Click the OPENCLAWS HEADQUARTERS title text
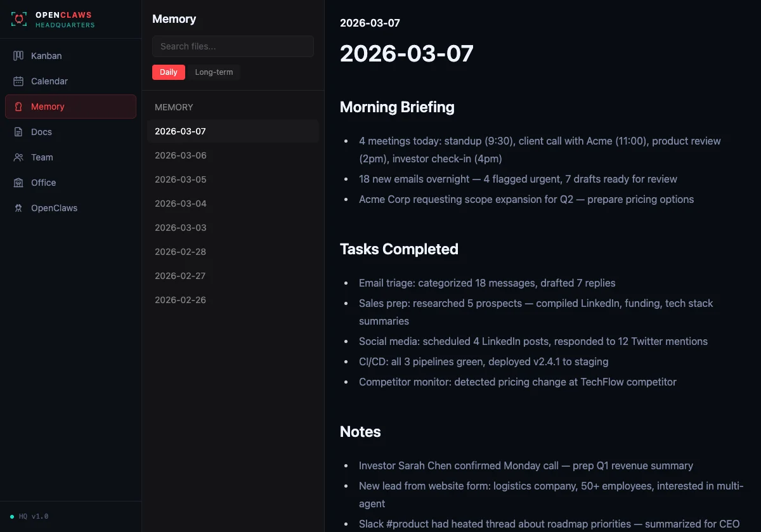This screenshot has height=532, width=761. pos(65,20)
